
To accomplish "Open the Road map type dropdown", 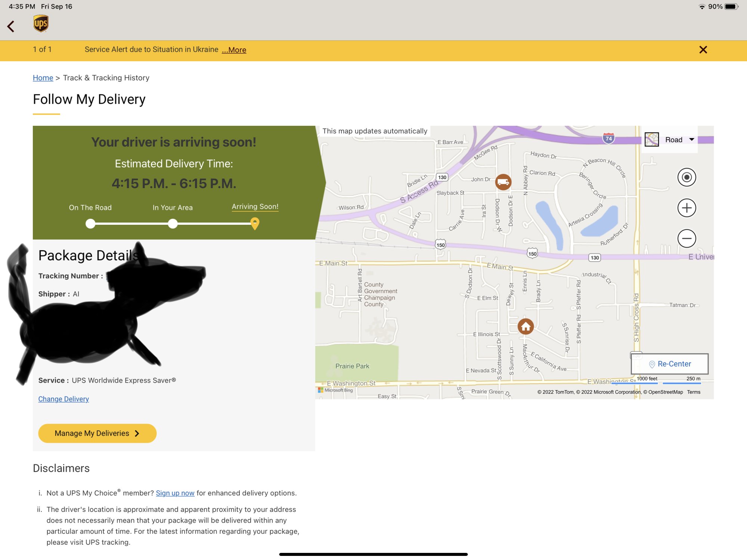I will pyautogui.click(x=679, y=140).
